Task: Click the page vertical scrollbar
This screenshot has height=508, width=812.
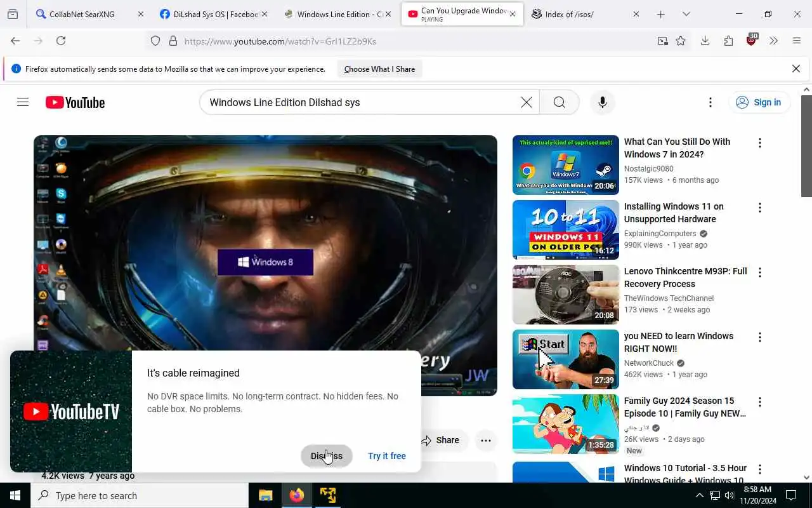Action: pos(807,146)
